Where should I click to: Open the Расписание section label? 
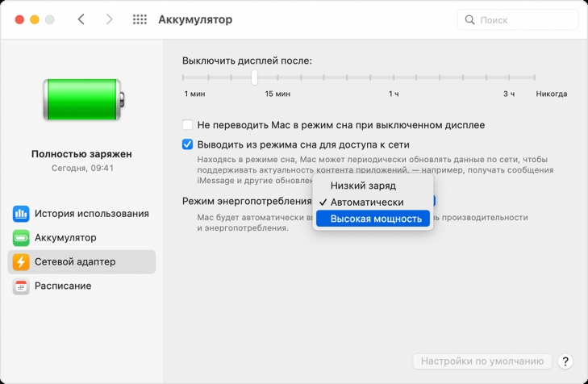click(63, 286)
